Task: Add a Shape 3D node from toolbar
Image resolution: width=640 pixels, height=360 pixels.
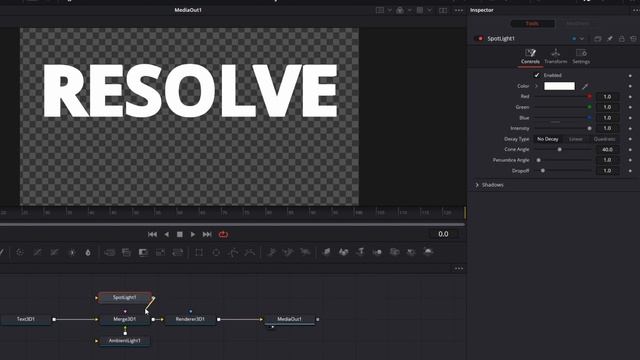Action: tap(344, 252)
